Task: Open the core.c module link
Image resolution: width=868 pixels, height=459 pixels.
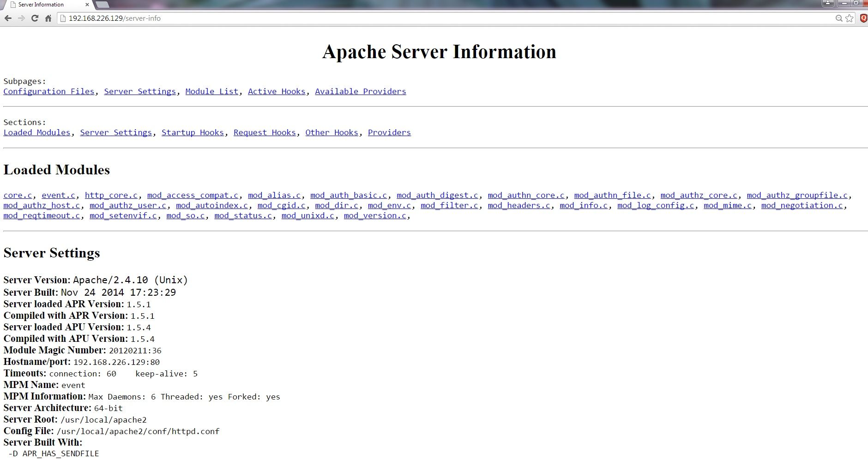Action: (x=18, y=195)
